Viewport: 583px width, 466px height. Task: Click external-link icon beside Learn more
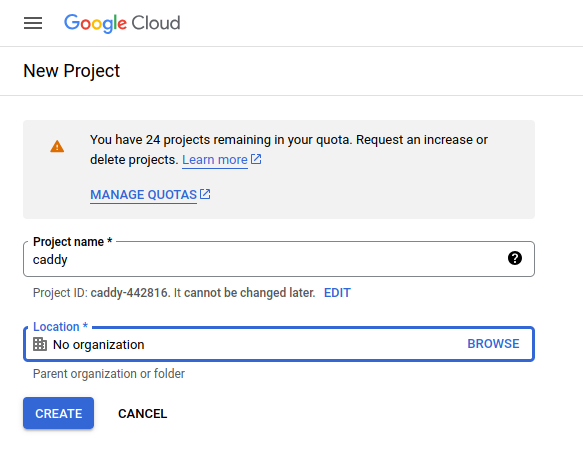point(256,159)
